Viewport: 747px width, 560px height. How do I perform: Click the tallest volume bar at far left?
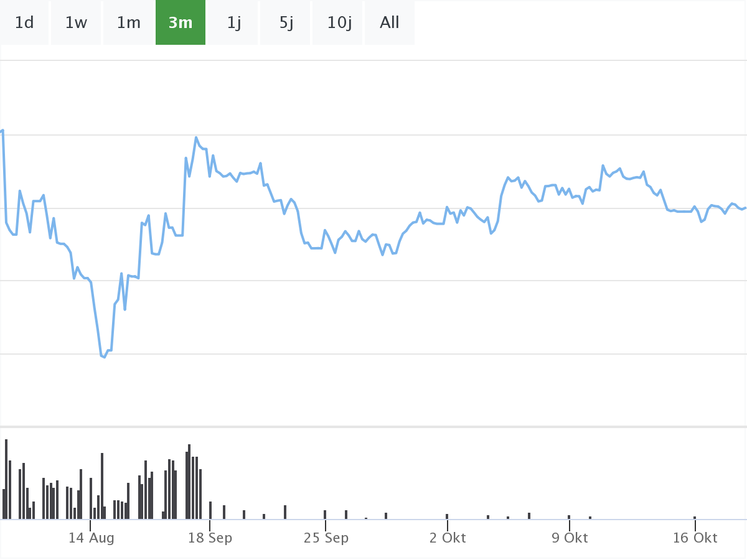[6, 479]
